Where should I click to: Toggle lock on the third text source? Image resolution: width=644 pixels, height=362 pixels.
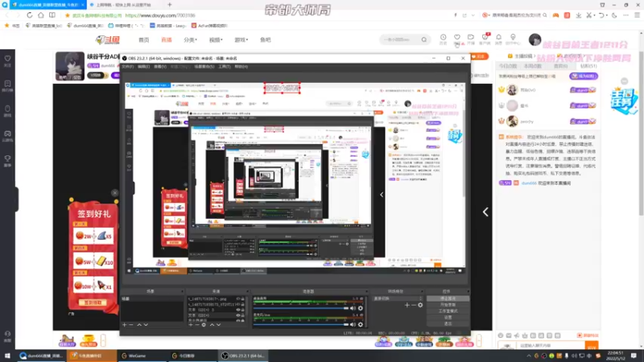point(243,310)
